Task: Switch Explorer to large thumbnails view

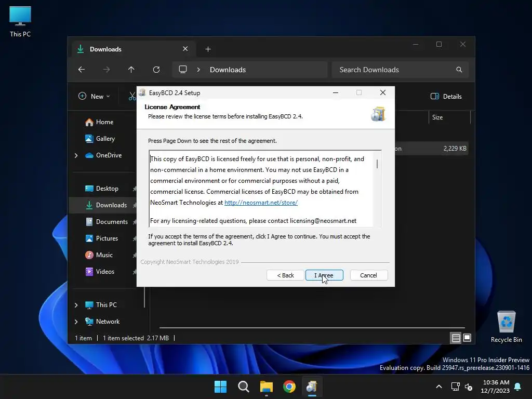Action: point(467,338)
